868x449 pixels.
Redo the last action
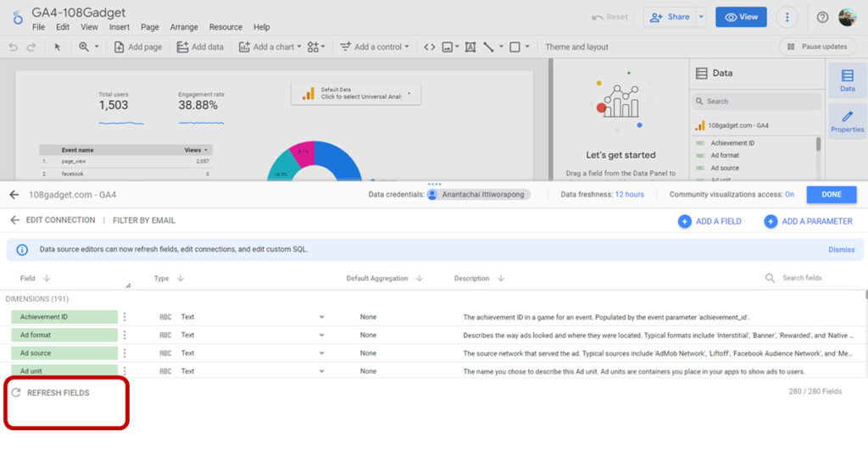click(31, 47)
